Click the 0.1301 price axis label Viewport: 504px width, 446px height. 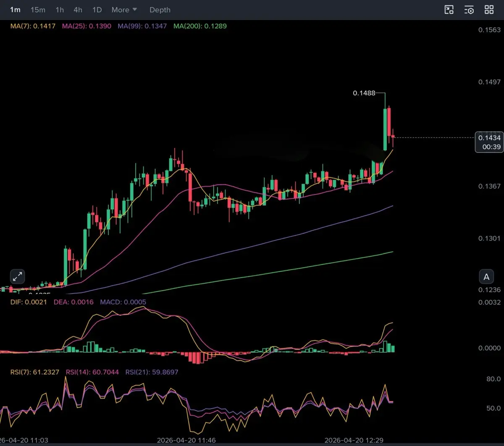(489, 238)
